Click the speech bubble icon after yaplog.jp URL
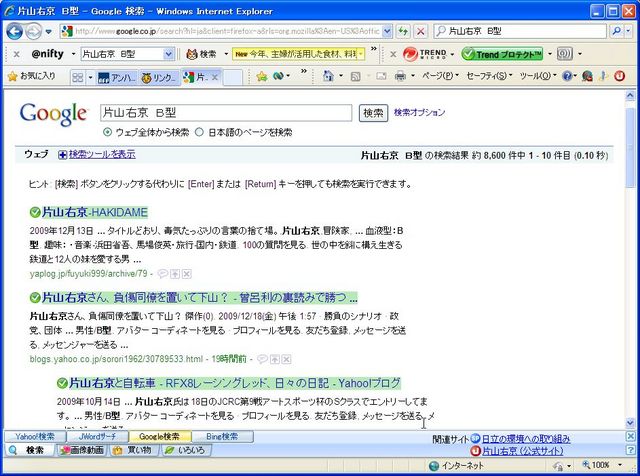 [162, 274]
